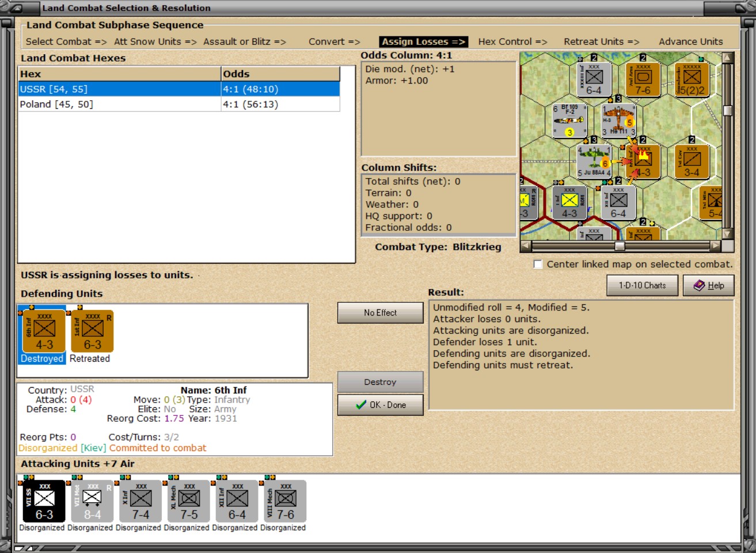Click the burning 4-3 defender counter on map

pyautogui.click(x=643, y=161)
